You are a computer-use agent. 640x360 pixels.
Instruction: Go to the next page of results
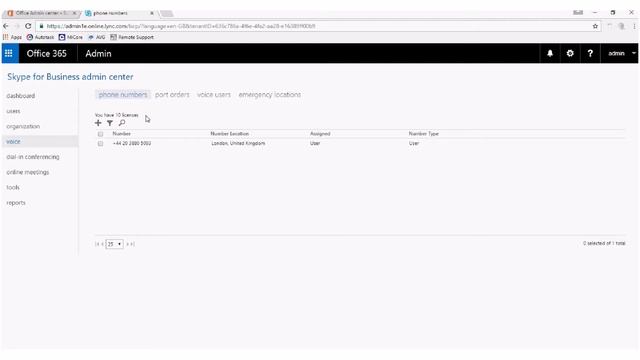point(127,244)
